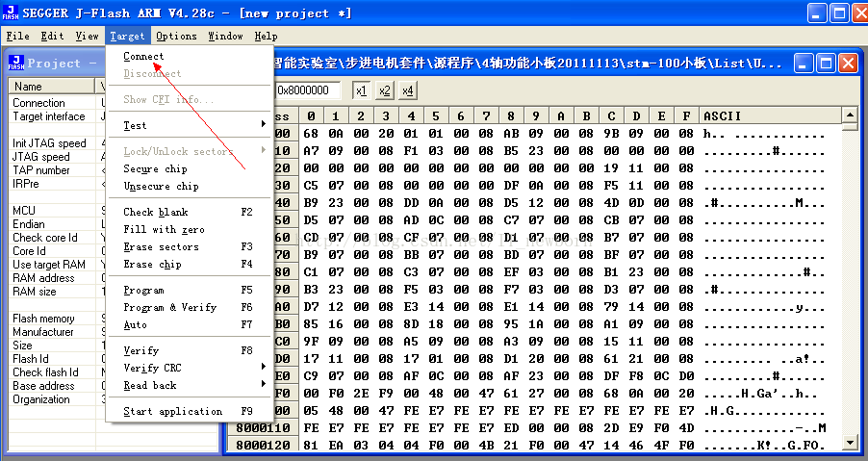Select x1 byte width button
This screenshot has width=868, height=461.
click(361, 90)
